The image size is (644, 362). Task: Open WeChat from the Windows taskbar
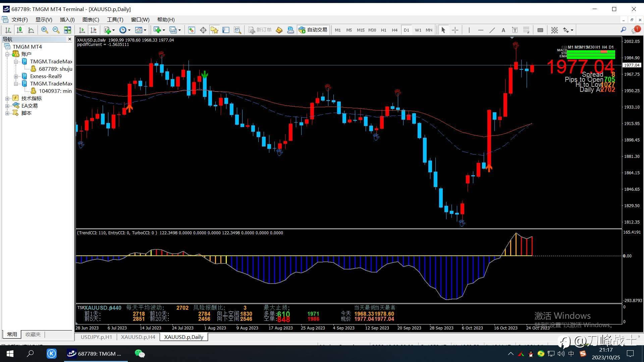pyautogui.click(x=140, y=354)
